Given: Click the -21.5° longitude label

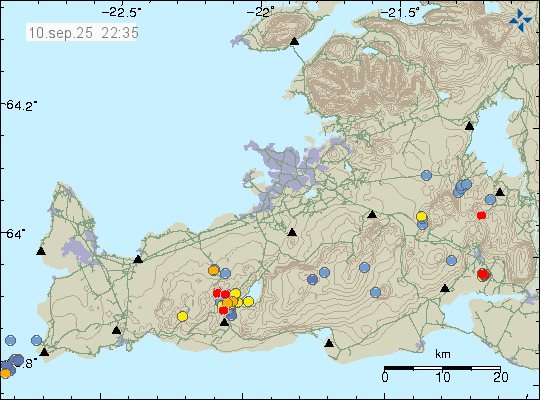Looking at the screenshot, I should click(401, 13).
